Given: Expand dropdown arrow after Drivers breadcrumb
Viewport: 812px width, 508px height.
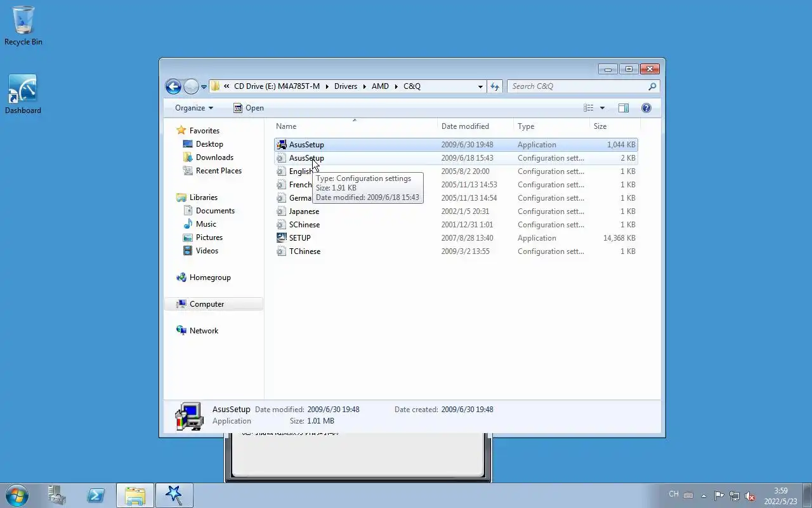Looking at the screenshot, I should [x=364, y=86].
